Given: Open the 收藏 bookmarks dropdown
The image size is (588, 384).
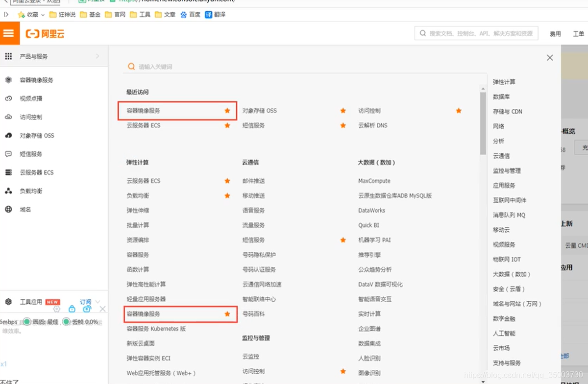Looking at the screenshot, I should tap(31, 15).
